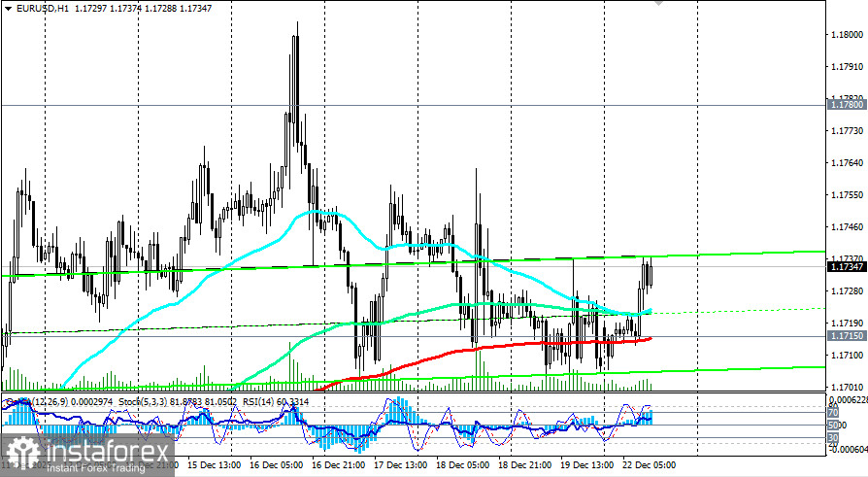The height and width of the screenshot is (477, 868).
Task: Click the EURUSD,H1 symbol title
Action: 43,9
